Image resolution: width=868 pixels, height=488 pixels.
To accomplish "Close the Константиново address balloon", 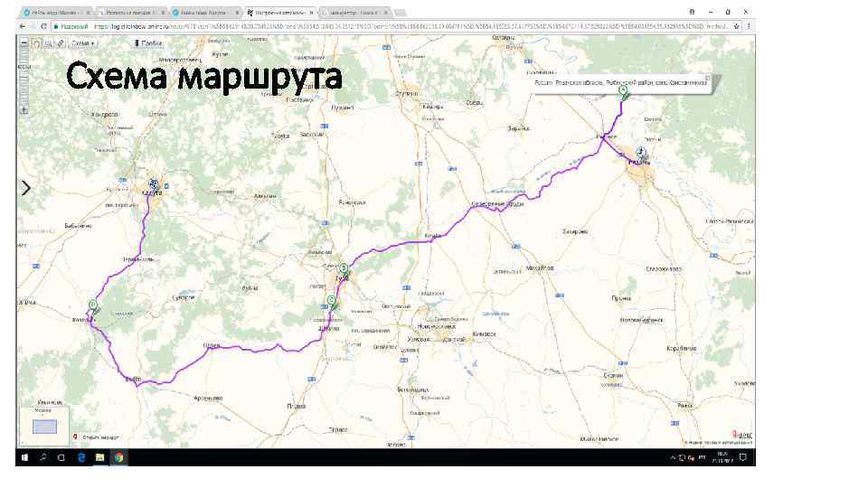I will (707, 78).
